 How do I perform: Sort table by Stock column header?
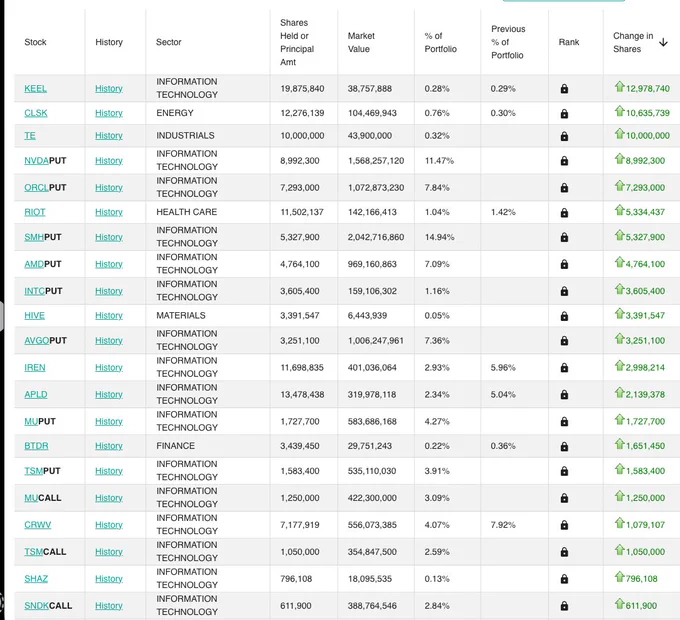[35, 42]
